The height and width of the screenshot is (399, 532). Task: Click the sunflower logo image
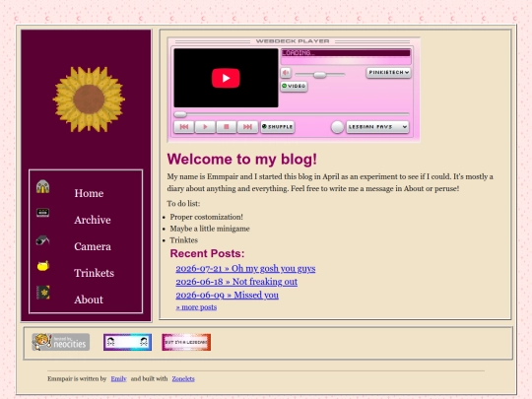pyautogui.click(x=89, y=100)
